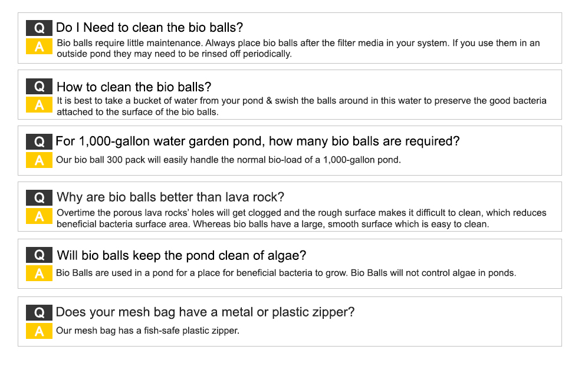The image size is (588, 366).
Task: Click the question about the 1,000-gallon water garden pond
Action: click(258, 141)
